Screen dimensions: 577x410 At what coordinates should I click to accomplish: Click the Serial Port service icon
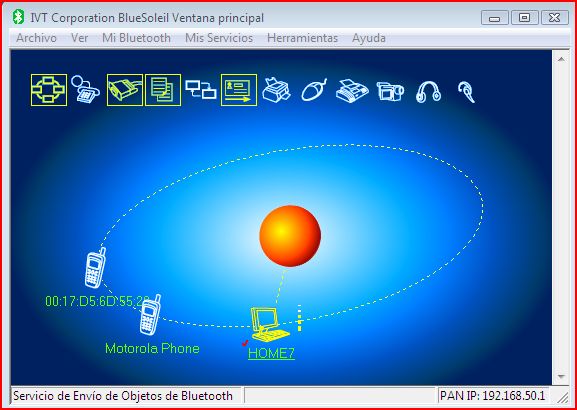pos(125,90)
